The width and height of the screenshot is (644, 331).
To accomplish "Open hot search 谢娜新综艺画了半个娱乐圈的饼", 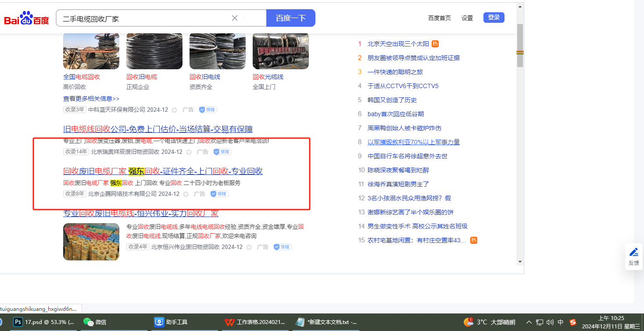I will [411, 212].
